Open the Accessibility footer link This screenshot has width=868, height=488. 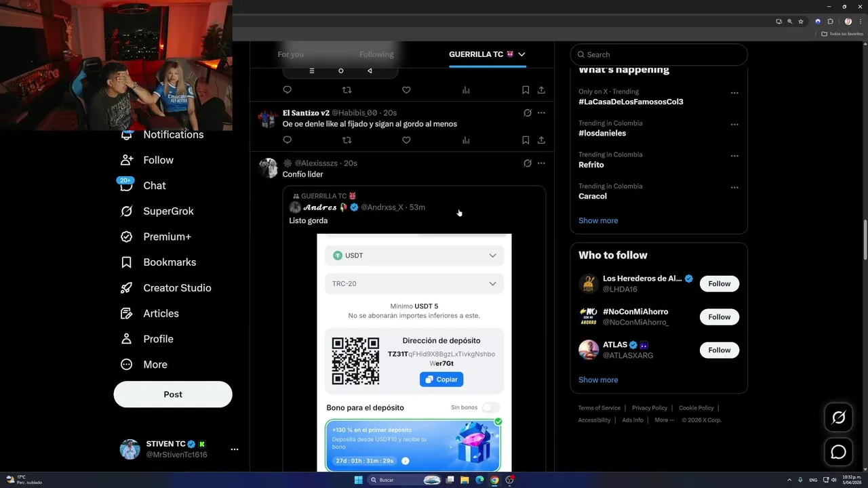594,420
